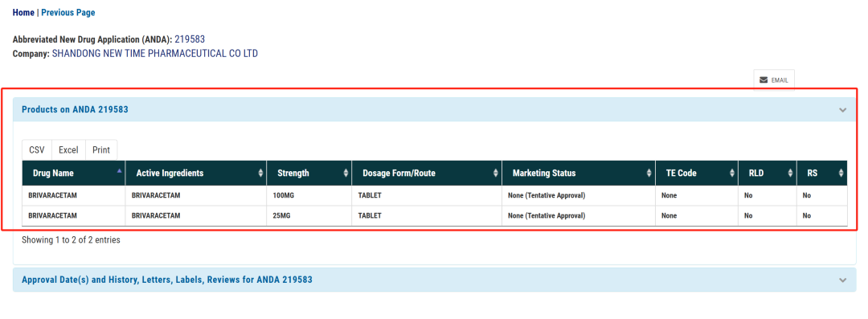This screenshot has width=868, height=319.
Task: Sort by Dosage Form/Route column
Action: click(427, 174)
